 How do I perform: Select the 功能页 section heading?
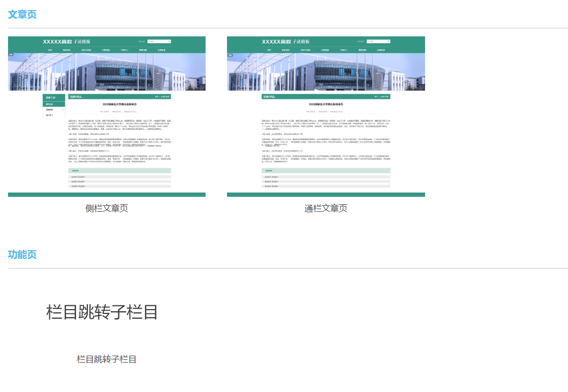pos(22,255)
